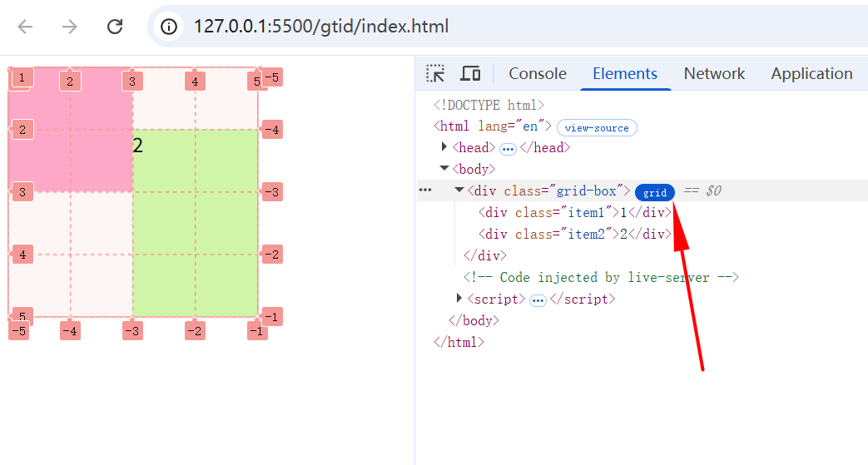
Task: Go back with the browser back arrow
Action: click(26, 27)
